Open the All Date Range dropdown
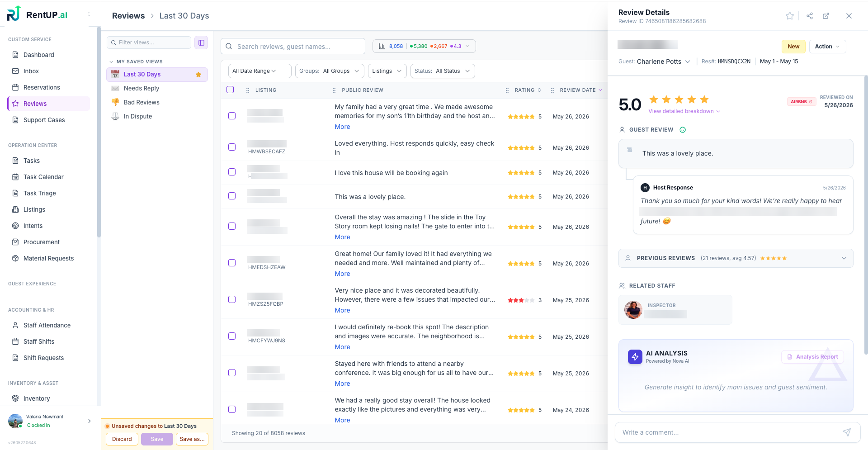This screenshot has height=450, width=868. (x=259, y=71)
